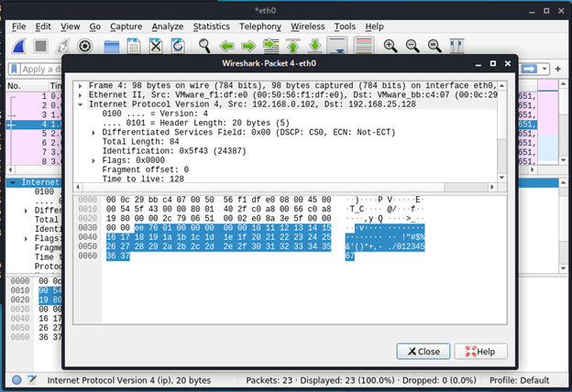Edit capture file properties status icon
This screenshot has height=392, width=572.
(32, 380)
